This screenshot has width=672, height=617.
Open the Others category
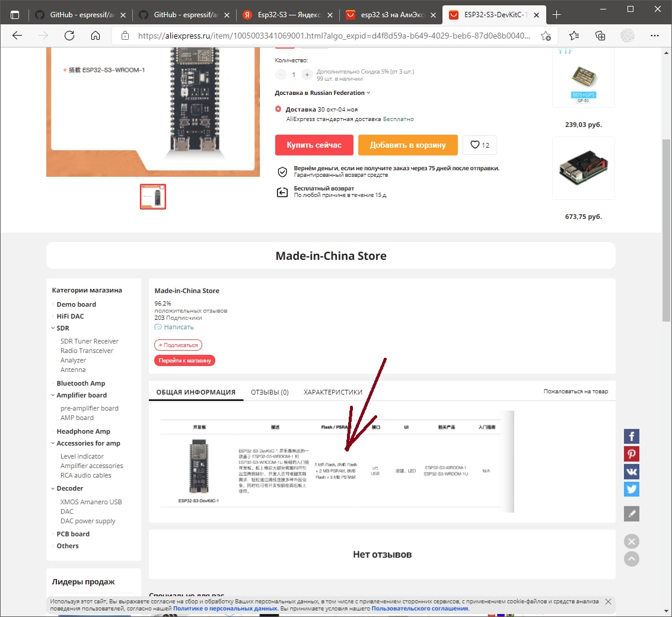[x=68, y=546]
